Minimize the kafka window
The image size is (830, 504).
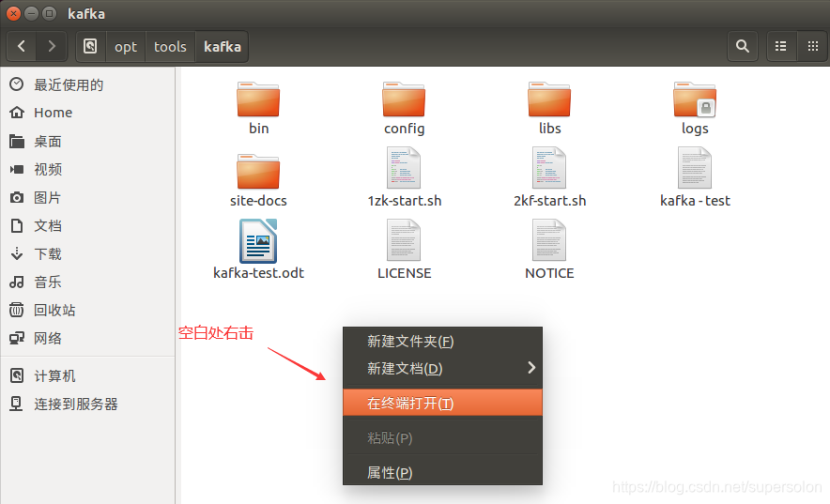pos(31,14)
